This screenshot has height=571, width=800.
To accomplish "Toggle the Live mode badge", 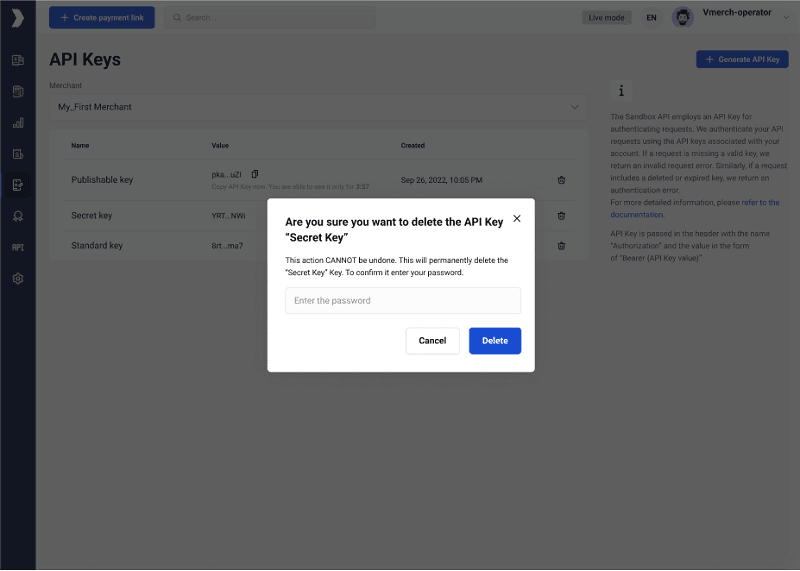I will (607, 18).
